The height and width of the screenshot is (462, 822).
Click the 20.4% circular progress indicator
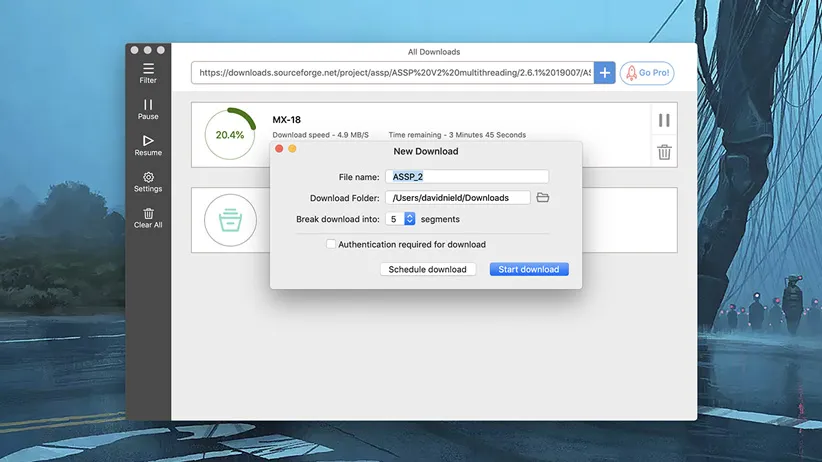click(x=230, y=134)
